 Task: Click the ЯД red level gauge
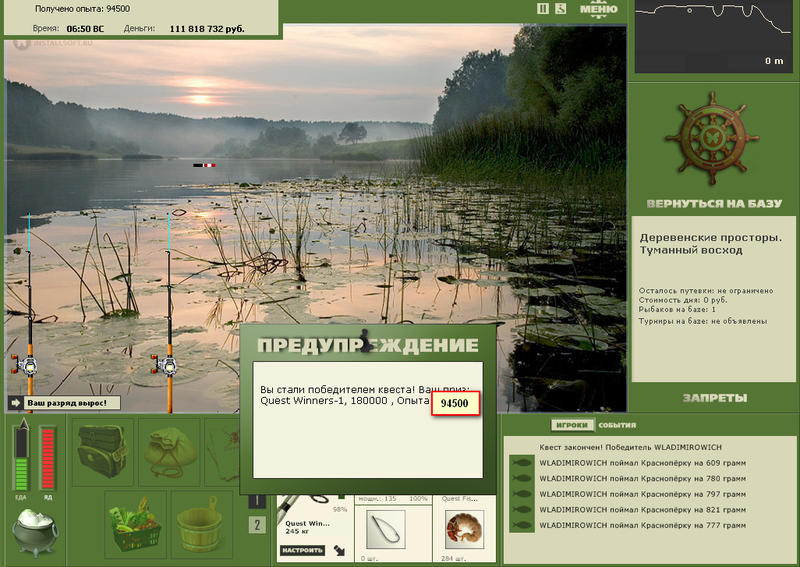coord(47,458)
